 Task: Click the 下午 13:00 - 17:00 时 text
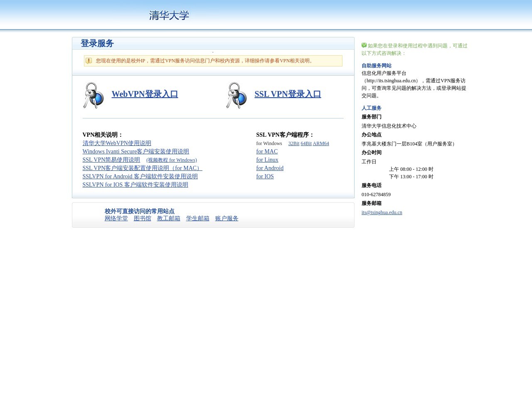[411, 177]
